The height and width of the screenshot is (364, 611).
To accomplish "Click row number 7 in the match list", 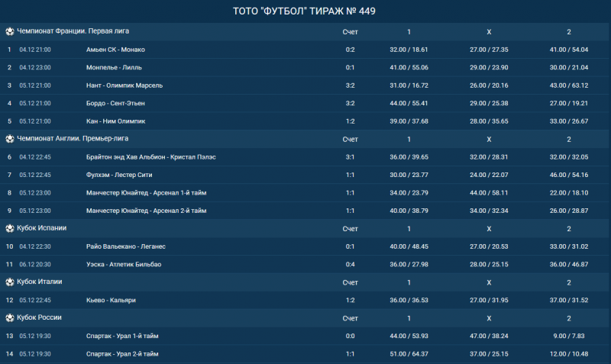I will click(9, 176).
